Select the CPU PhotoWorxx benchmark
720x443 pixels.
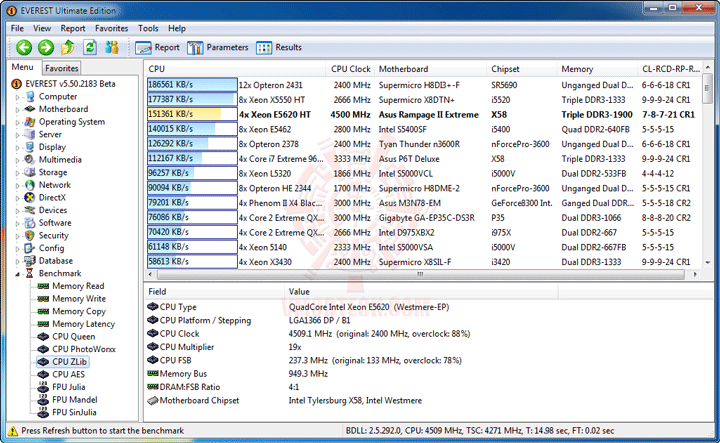tap(84, 349)
